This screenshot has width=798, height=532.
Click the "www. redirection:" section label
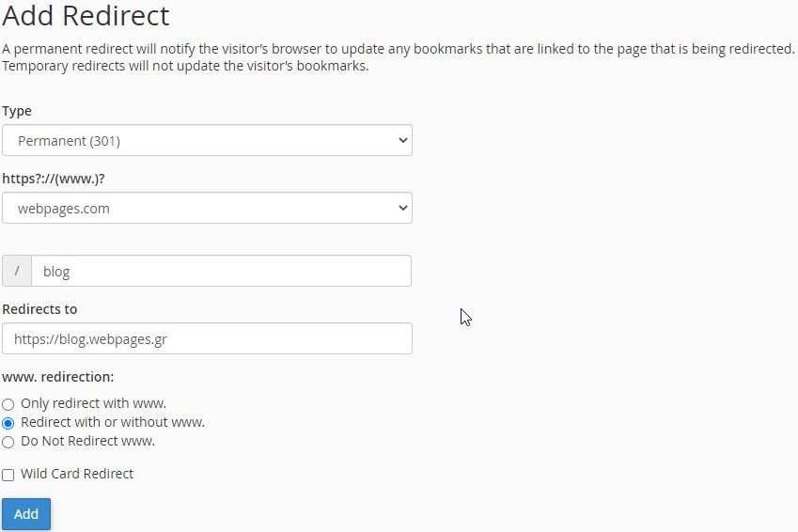58,377
